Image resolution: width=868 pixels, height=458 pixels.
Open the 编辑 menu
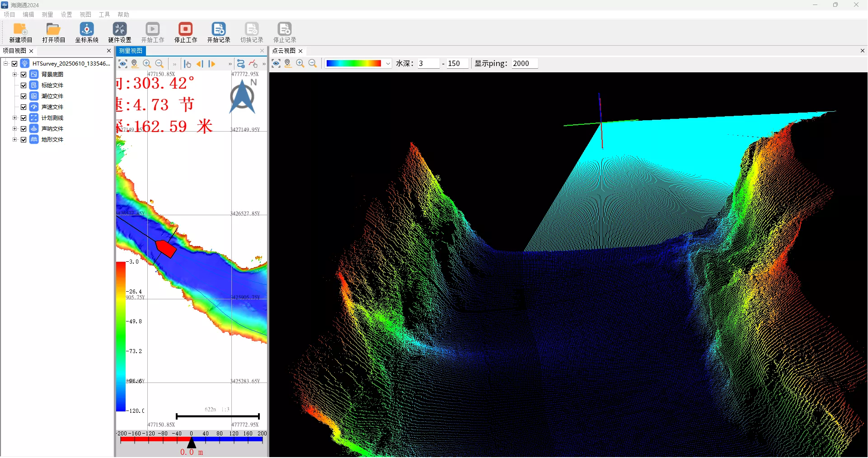[28, 14]
